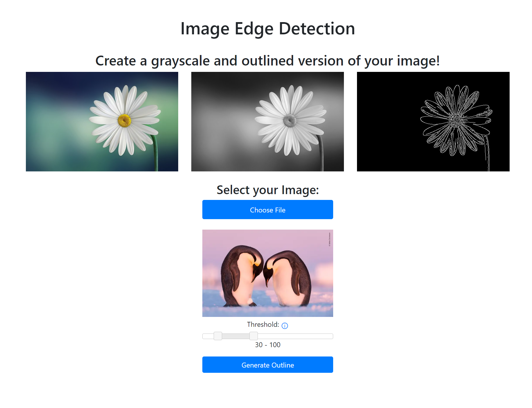Viewport: 532px width, 408px height.
Task: Click the Image Edge Detection heading
Action: (267, 29)
